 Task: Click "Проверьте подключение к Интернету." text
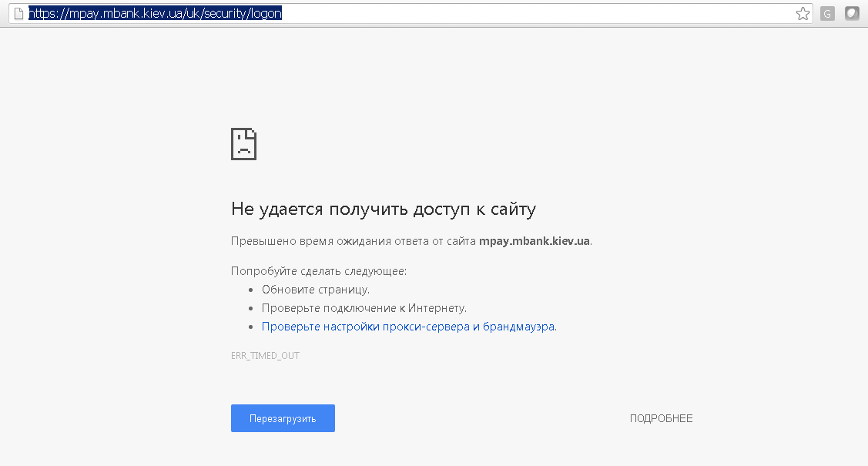coord(364,308)
